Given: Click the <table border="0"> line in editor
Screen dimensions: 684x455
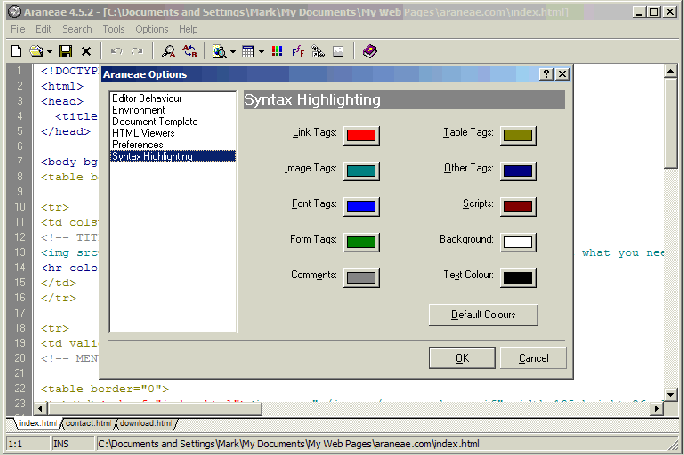Looking at the screenshot, I should click(x=105, y=388).
